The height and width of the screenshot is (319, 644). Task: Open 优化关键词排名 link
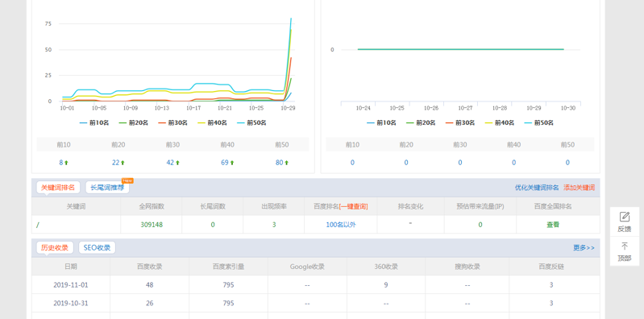point(537,188)
